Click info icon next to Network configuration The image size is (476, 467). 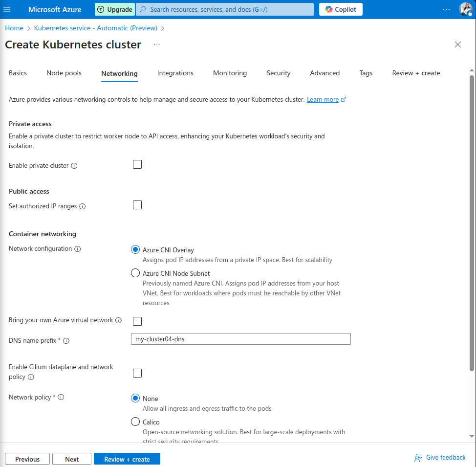(78, 249)
